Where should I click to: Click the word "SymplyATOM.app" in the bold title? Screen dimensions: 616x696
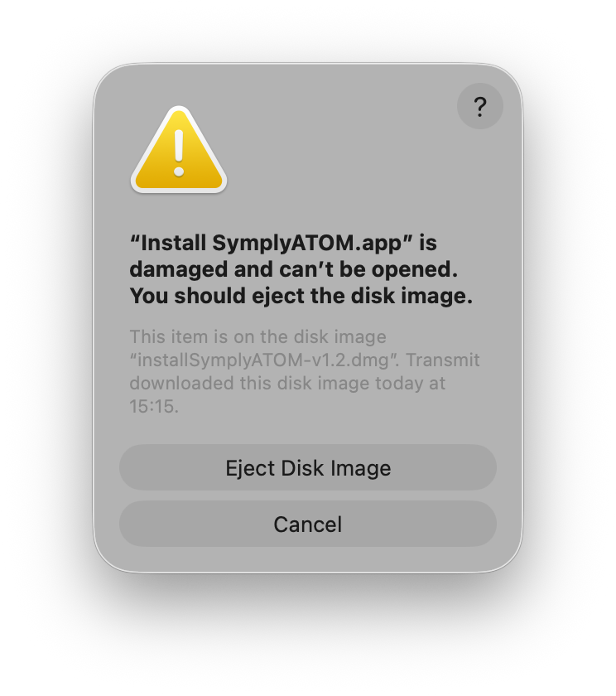(x=307, y=244)
